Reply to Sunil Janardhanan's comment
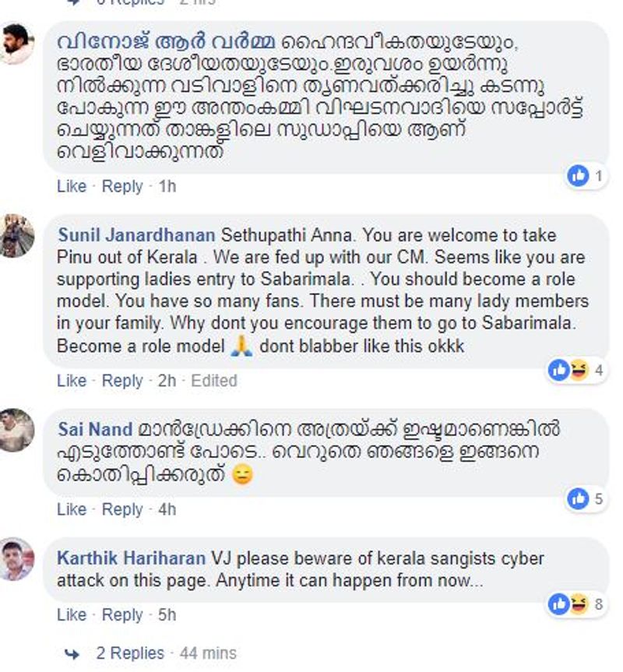This screenshot has width=623, height=672. coord(122,381)
